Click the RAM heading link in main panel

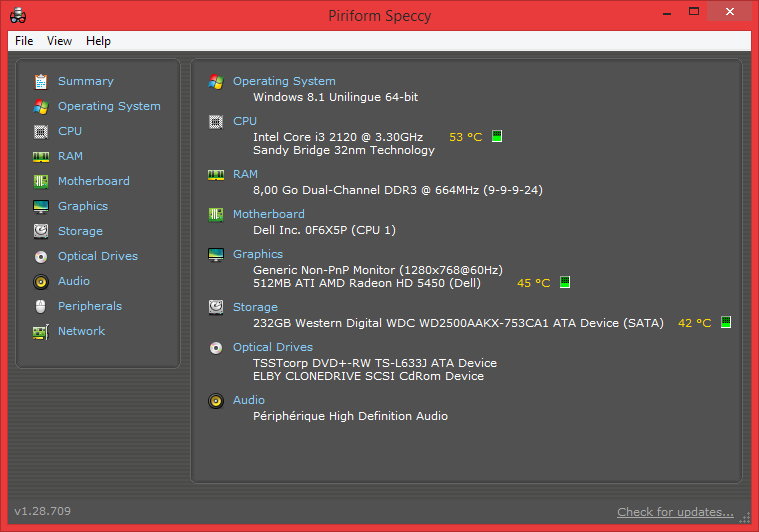[245, 174]
